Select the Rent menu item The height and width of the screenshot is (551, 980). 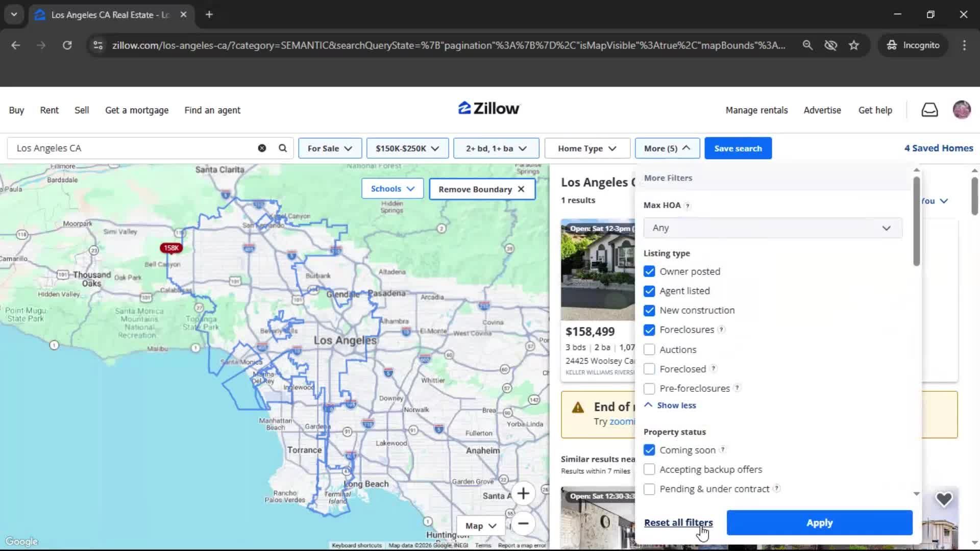49,110
